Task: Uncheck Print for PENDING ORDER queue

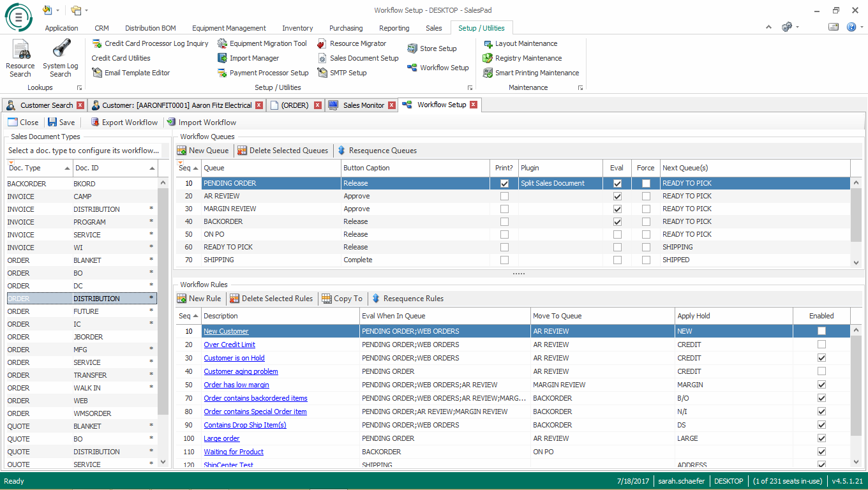Action: 505,183
